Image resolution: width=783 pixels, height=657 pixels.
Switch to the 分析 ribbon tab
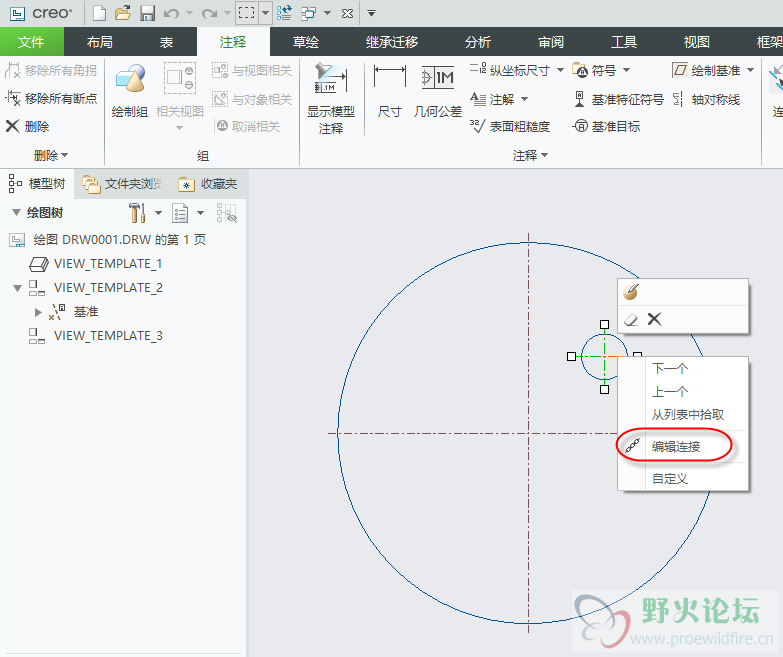478,42
